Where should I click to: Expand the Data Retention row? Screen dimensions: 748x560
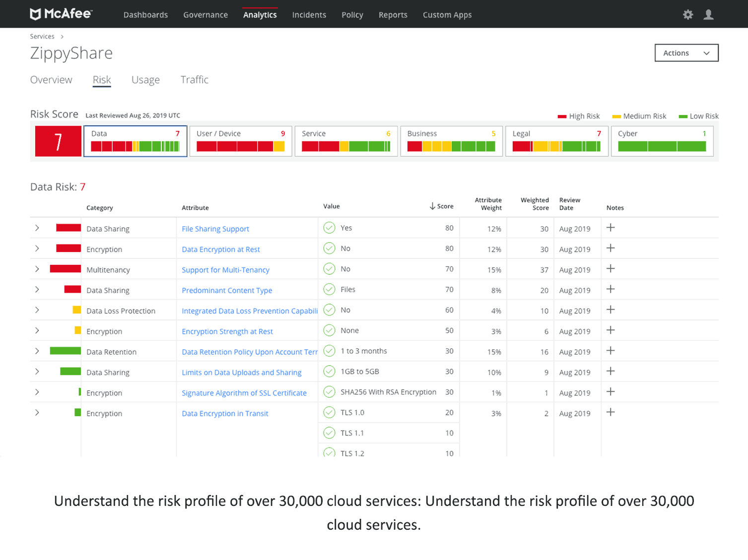[x=37, y=351]
